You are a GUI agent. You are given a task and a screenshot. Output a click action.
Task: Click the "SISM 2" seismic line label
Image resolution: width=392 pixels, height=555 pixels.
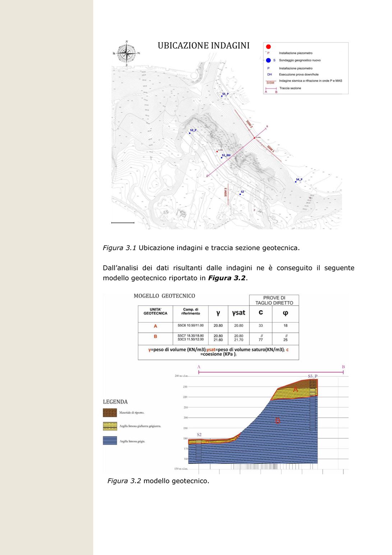click(x=249, y=124)
